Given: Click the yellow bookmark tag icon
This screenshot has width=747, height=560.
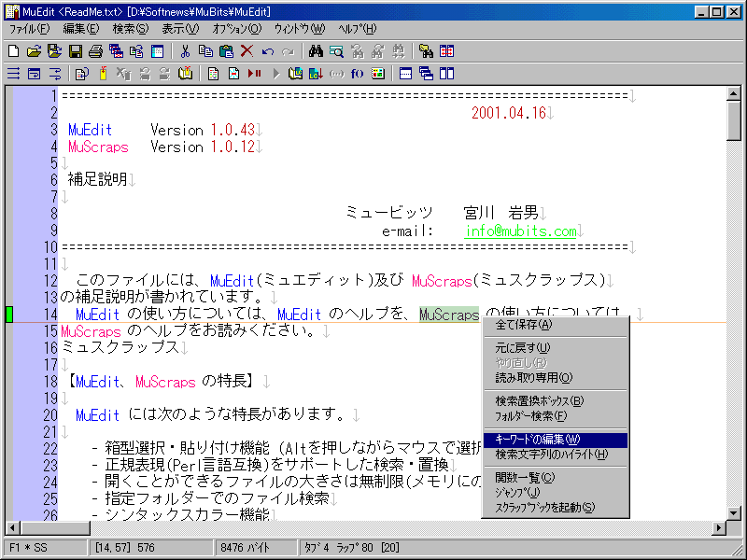Looking at the screenshot, I should click(x=103, y=74).
